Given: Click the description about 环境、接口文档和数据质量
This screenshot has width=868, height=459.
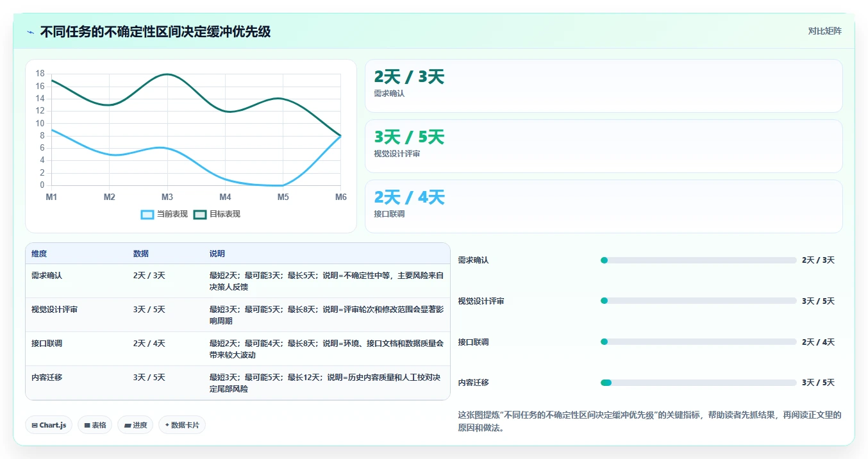Looking at the screenshot, I should coord(326,349).
